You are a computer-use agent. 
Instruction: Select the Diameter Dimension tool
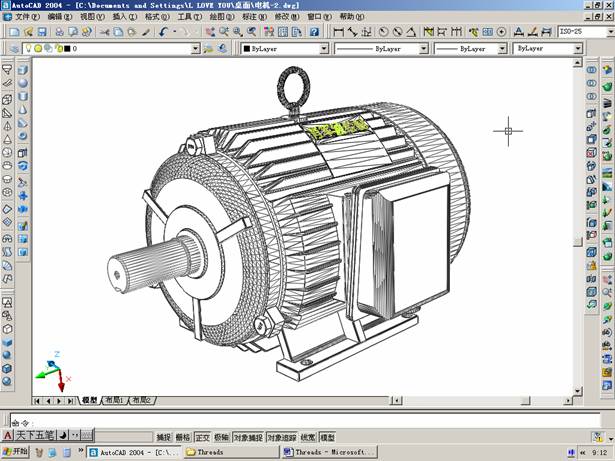397,32
